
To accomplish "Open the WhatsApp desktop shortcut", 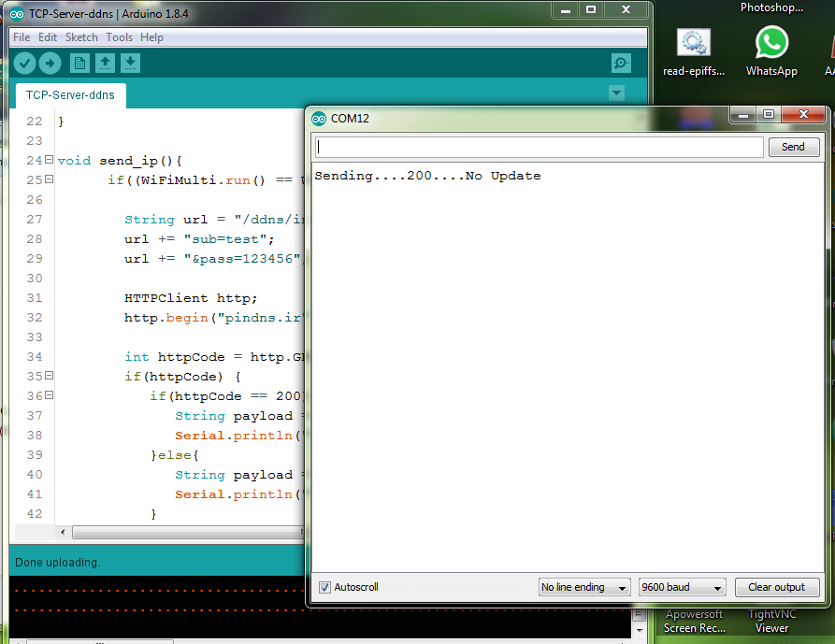I will 771,51.
